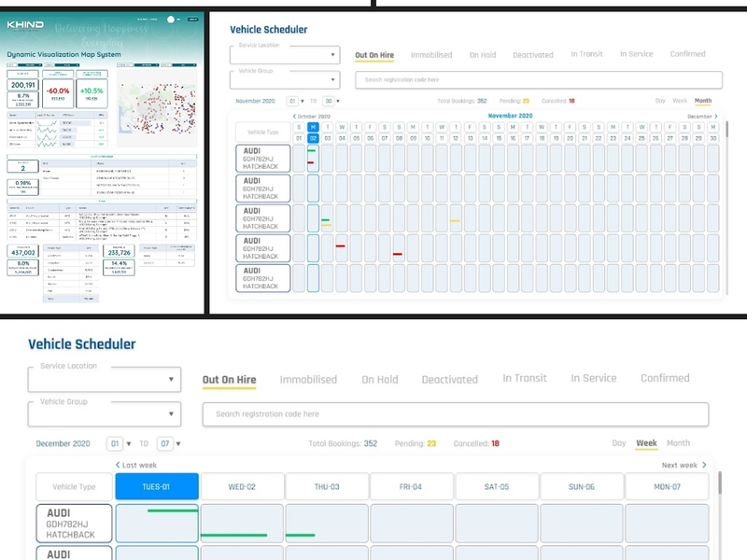Click Cancelled 18 count in month view
747x560 pixels.
point(557,101)
